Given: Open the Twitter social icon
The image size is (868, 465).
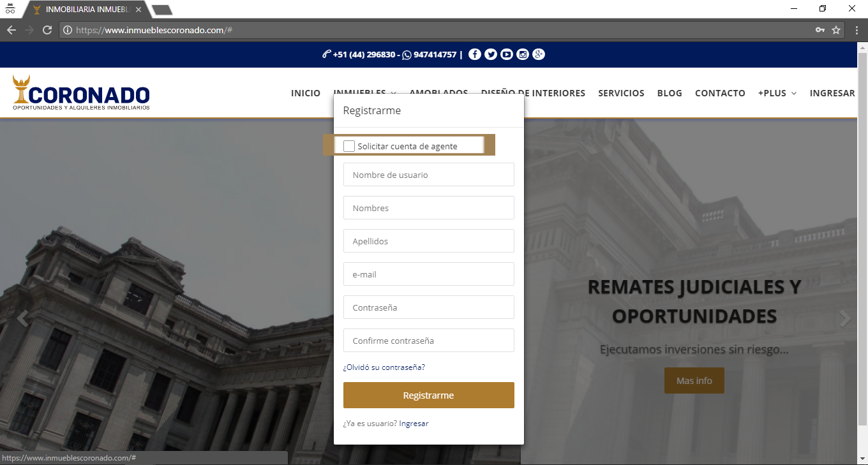Looking at the screenshot, I should [490, 55].
